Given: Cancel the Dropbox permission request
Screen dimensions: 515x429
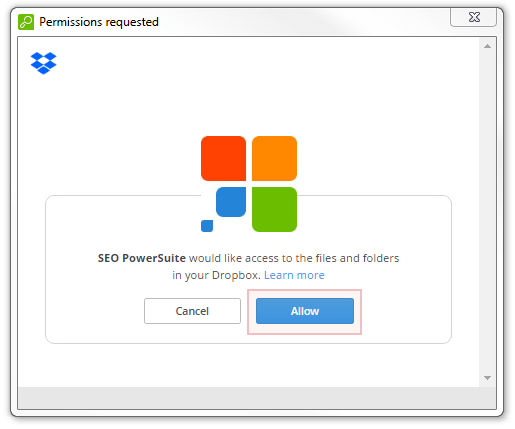Looking at the screenshot, I should pyautogui.click(x=192, y=311).
